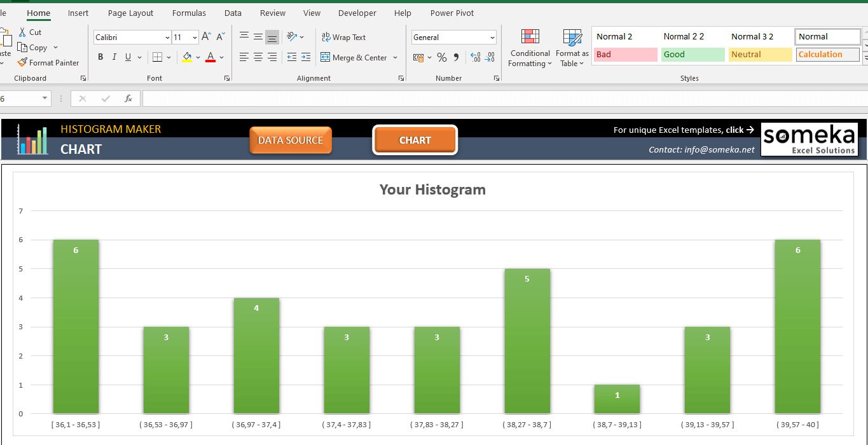Open the Number Format dropdown showing General
868x445 pixels.
453,37
